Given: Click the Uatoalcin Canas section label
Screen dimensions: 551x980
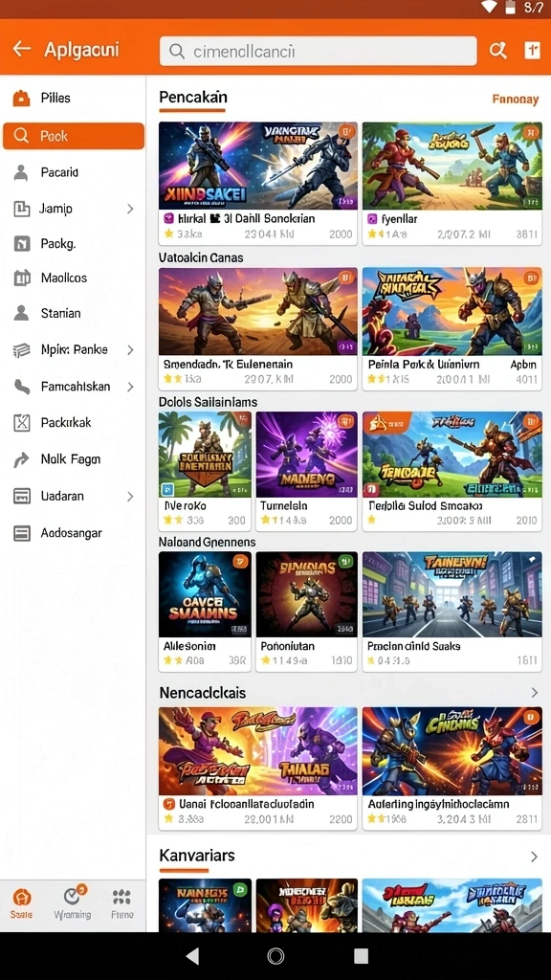Looking at the screenshot, I should click(201, 257).
